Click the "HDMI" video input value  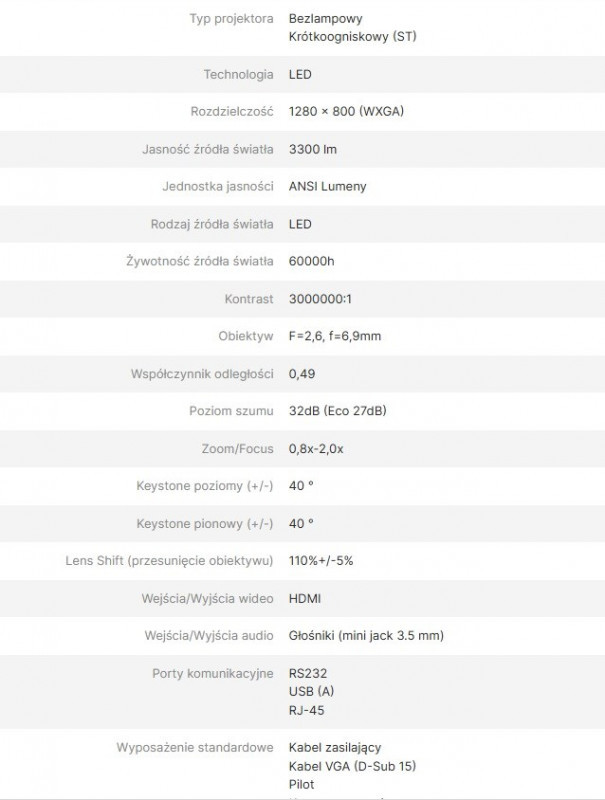(305, 598)
